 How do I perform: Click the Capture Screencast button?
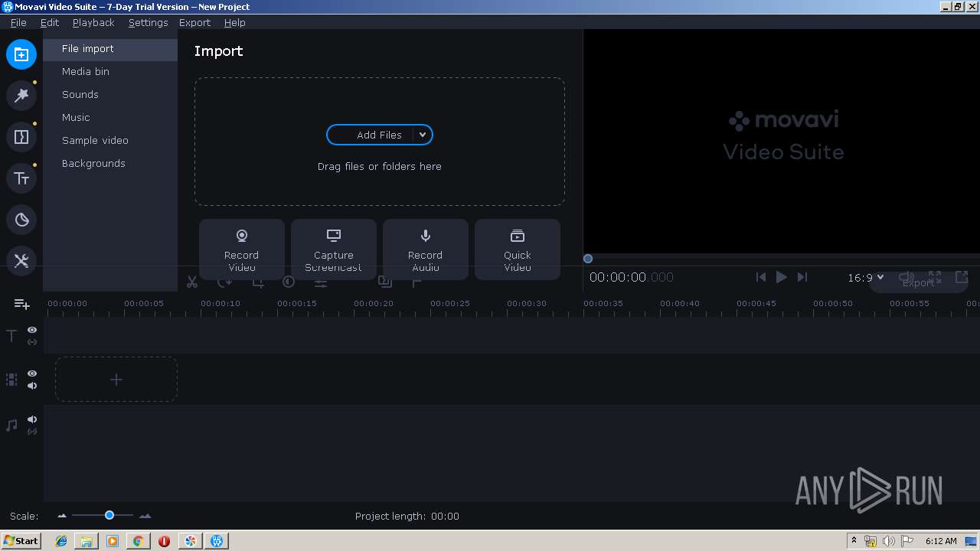(334, 249)
